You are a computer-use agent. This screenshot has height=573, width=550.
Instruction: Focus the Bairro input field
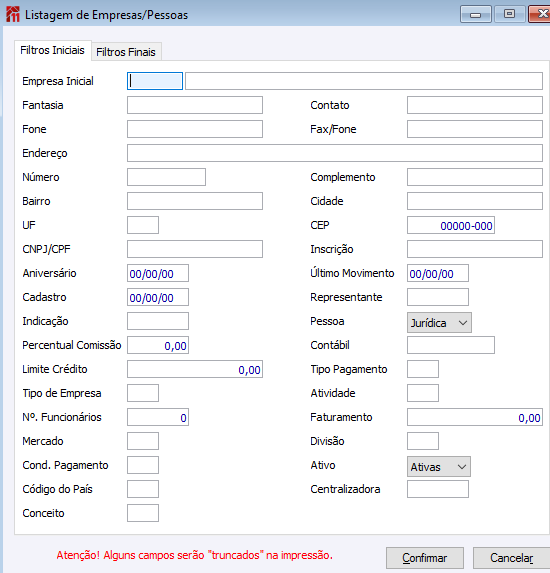click(x=195, y=201)
